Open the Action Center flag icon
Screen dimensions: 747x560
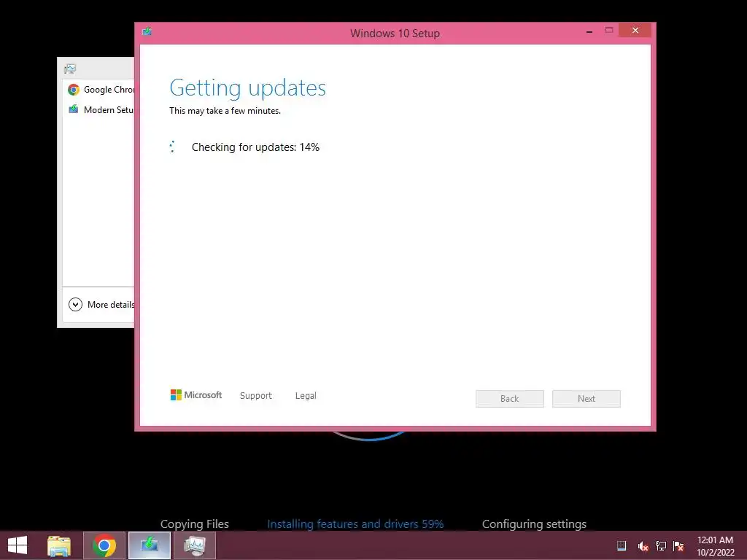tap(678, 545)
